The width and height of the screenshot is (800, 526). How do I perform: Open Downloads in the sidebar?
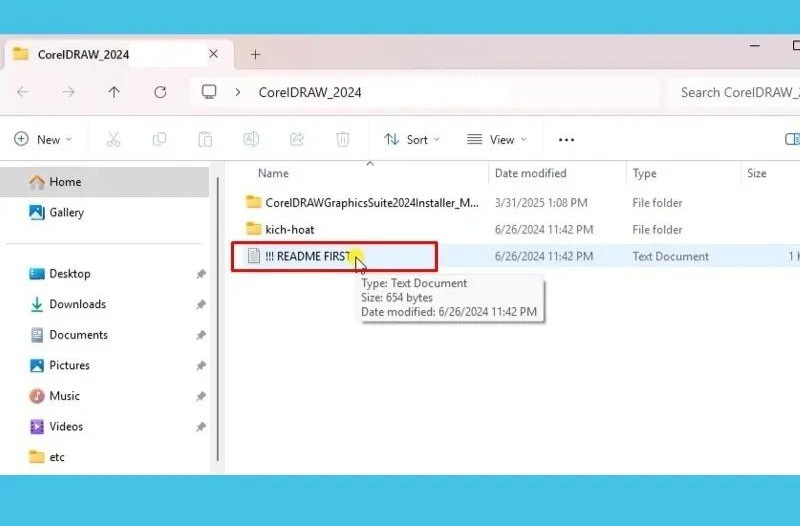pyautogui.click(x=78, y=304)
